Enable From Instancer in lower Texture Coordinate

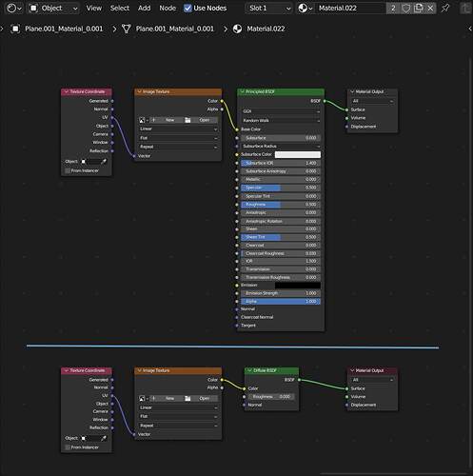point(68,447)
